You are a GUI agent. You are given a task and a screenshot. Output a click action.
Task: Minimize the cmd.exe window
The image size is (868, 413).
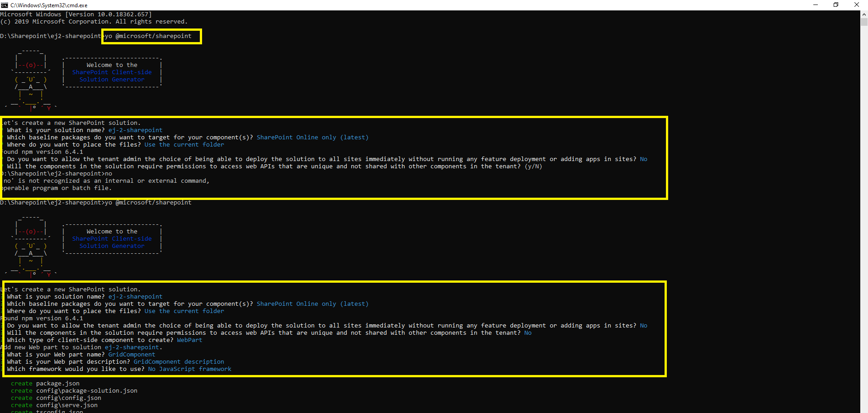pyautogui.click(x=816, y=5)
